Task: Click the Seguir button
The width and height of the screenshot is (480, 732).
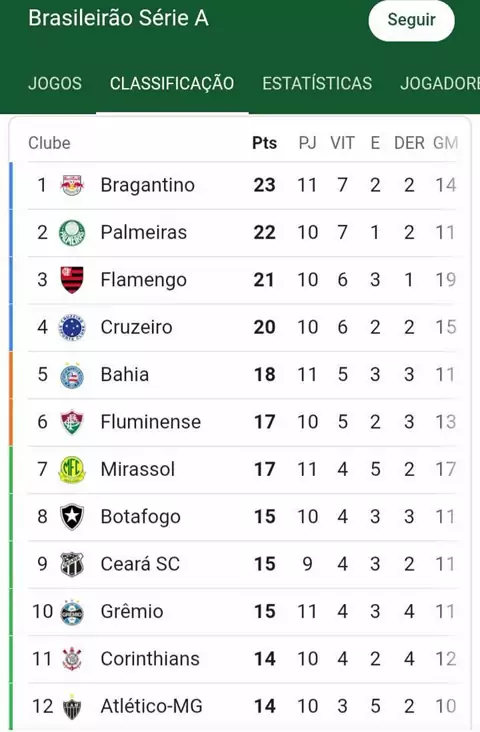Action: point(411,20)
